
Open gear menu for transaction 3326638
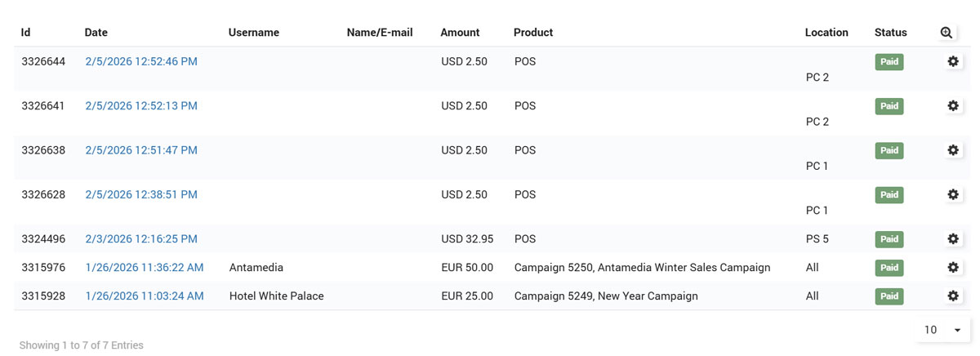coord(952,150)
